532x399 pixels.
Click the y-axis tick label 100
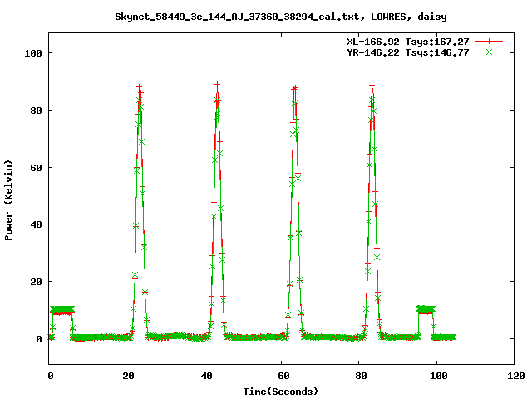coord(33,53)
